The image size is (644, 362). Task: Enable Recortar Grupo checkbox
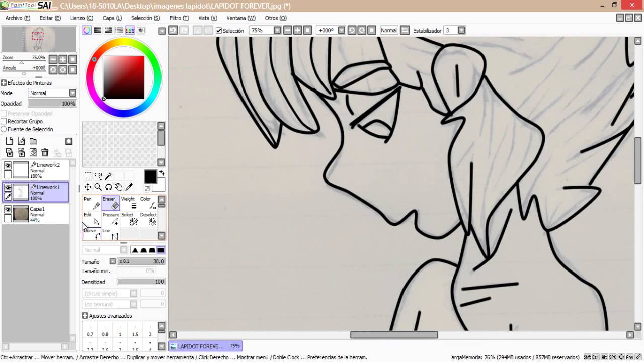pyautogui.click(x=4, y=121)
